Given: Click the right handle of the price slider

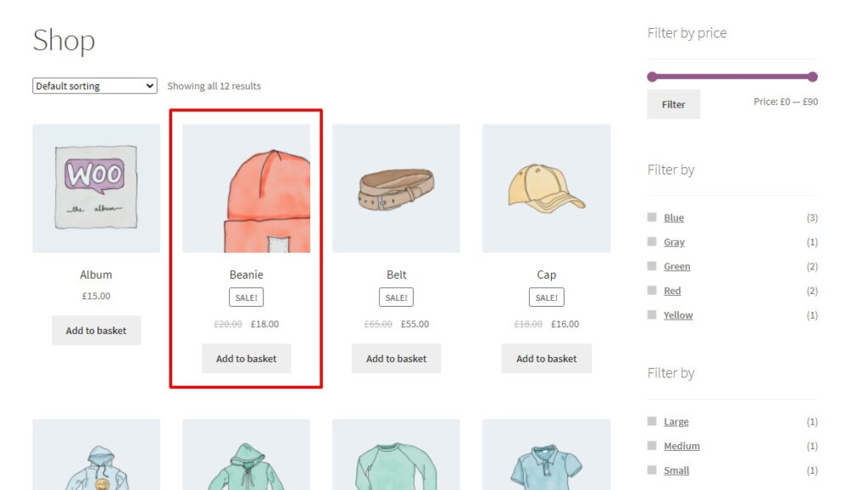Looking at the screenshot, I should pos(813,76).
